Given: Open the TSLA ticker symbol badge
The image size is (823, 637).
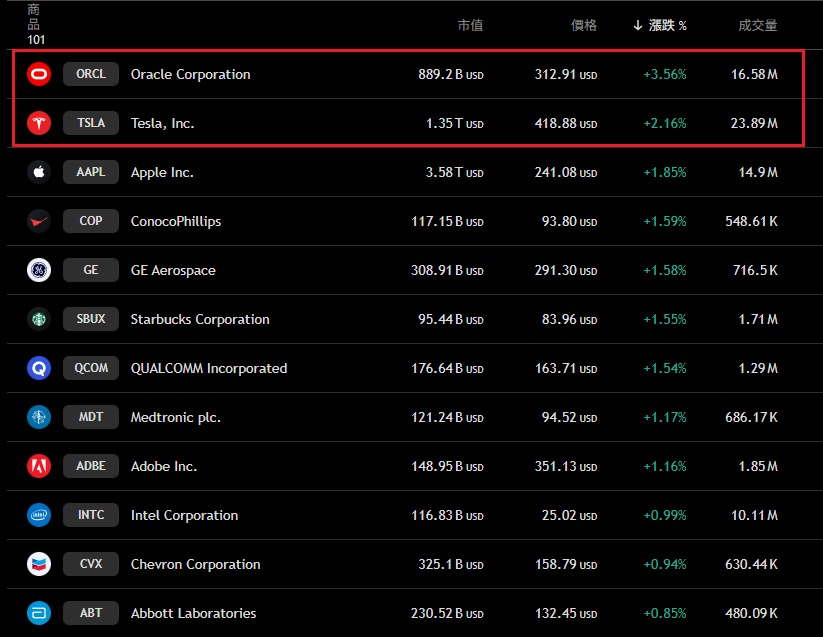Looking at the screenshot, I should coord(91,123).
